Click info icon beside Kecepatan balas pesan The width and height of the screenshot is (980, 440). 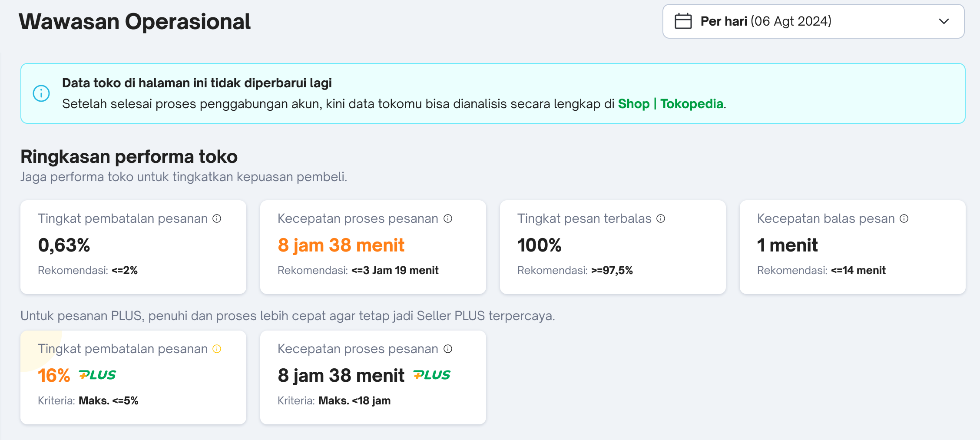[x=904, y=218]
